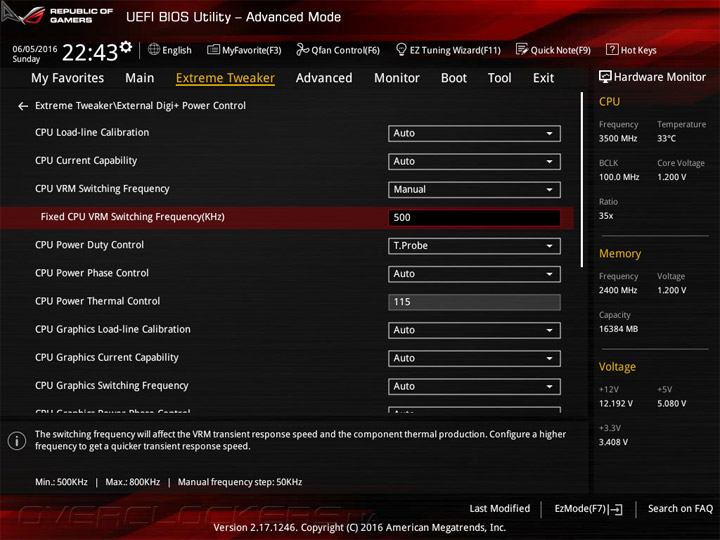This screenshot has width=720, height=540.
Task: Click the settings list vertical scrollbar
Action: coord(582,179)
